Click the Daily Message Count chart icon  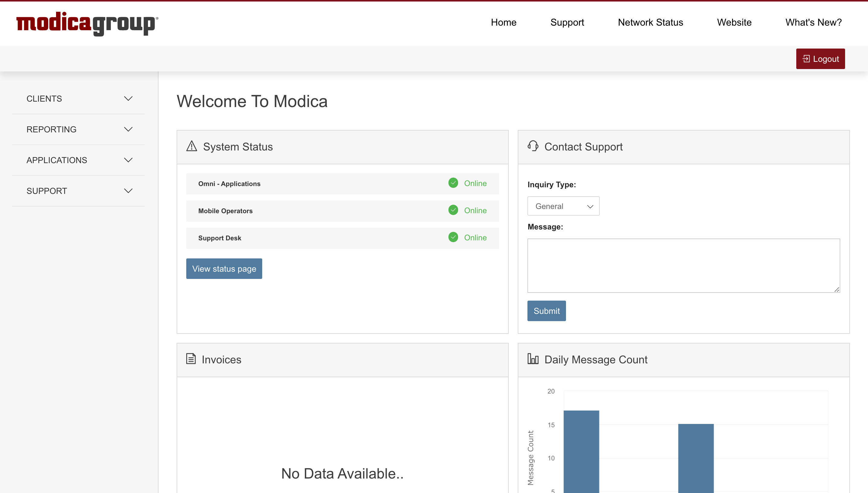click(533, 359)
